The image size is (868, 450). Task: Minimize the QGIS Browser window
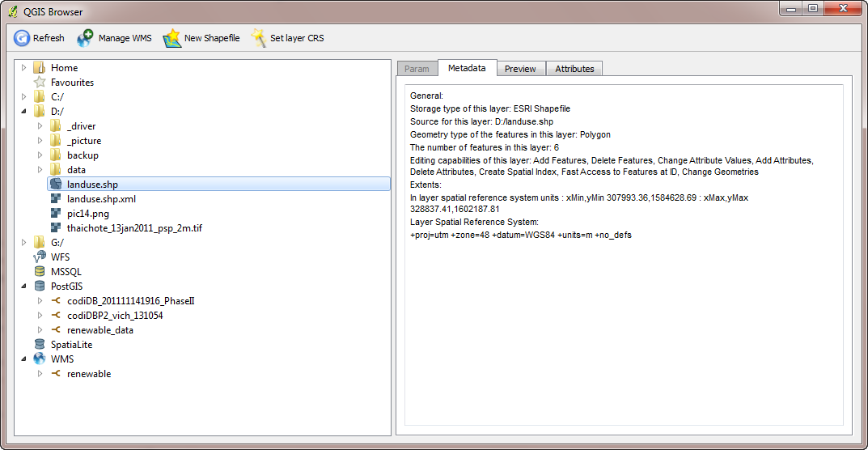(x=792, y=8)
